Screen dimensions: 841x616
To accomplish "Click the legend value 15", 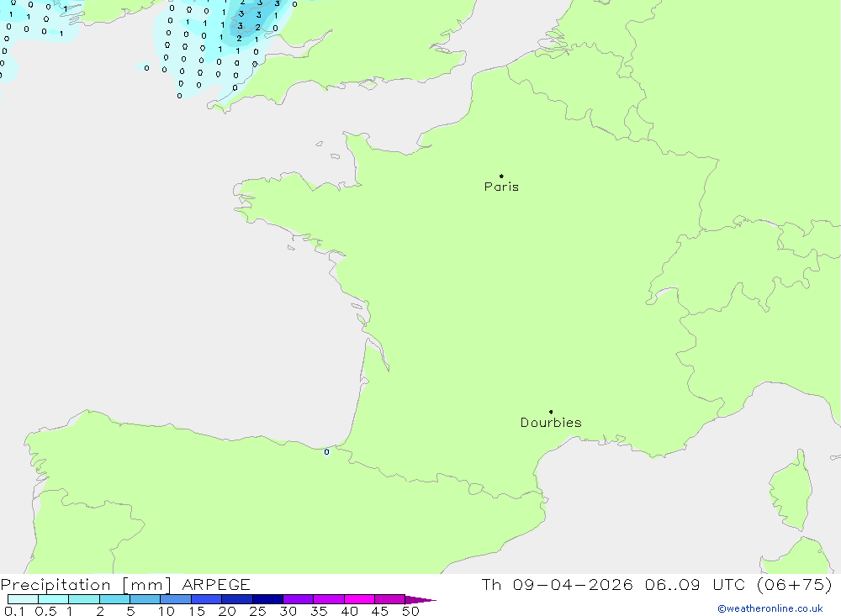I will pos(197,611).
